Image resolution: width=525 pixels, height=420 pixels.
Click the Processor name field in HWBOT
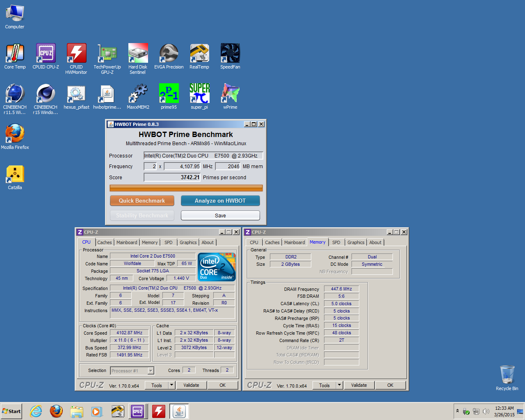pos(203,155)
